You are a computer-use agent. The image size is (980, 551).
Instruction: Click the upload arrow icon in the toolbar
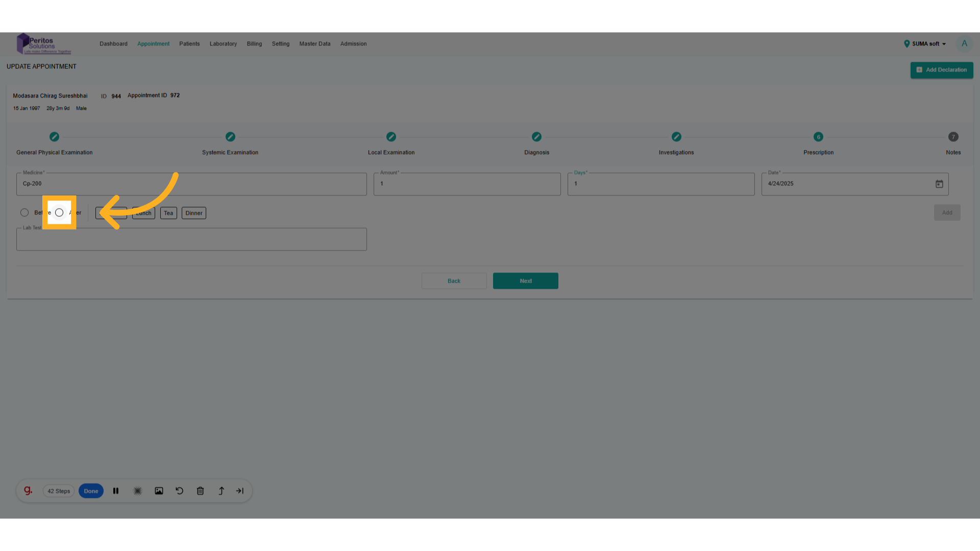pos(221,491)
